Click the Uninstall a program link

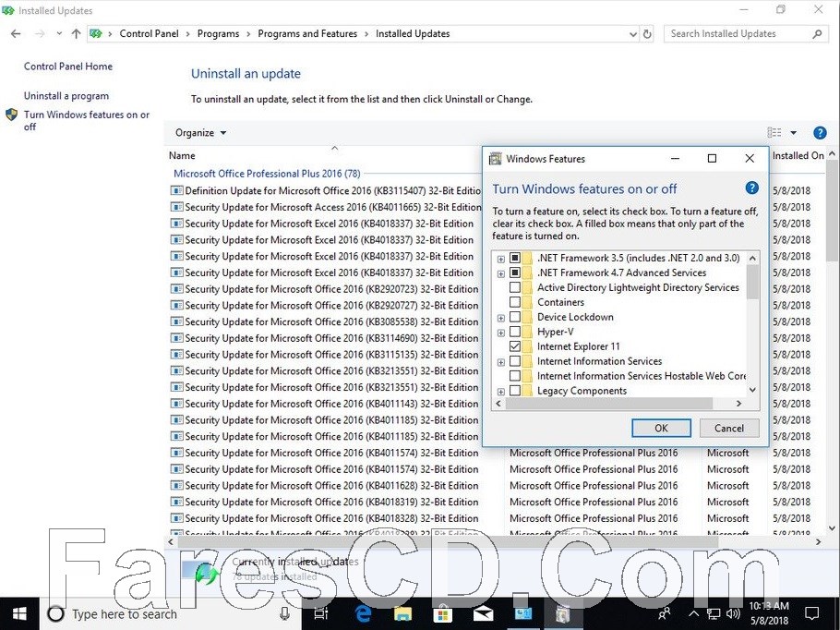click(x=66, y=96)
